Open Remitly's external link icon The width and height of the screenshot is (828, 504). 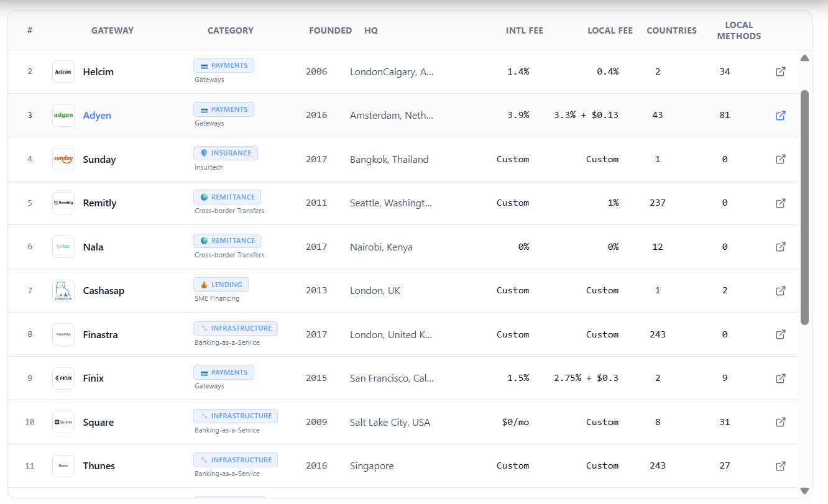pyautogui.click(x=780, y=203)
